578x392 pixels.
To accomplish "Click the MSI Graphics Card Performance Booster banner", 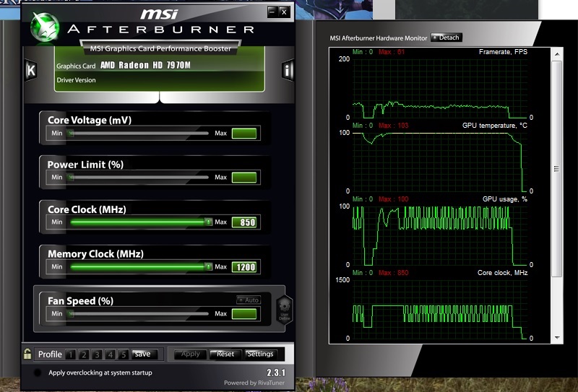I will tap(160, 48).
